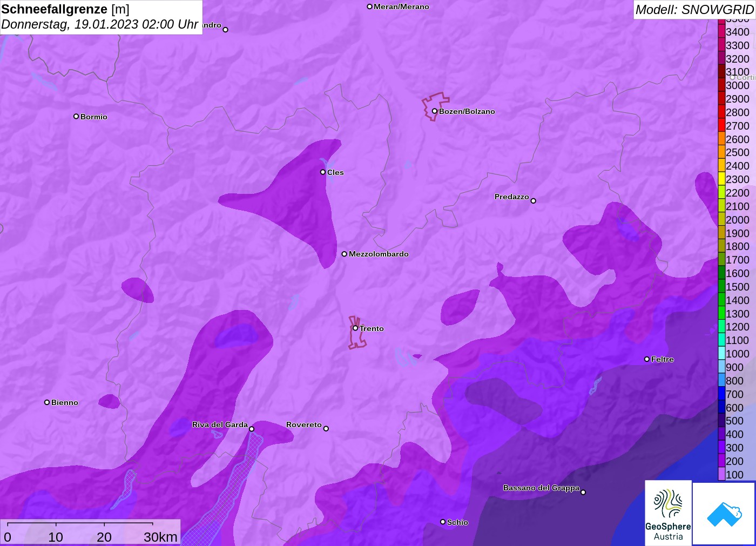Screen dimensions: 756x546
Task: Select the Riva del Garda marker
Action: [x=252, y=429]
